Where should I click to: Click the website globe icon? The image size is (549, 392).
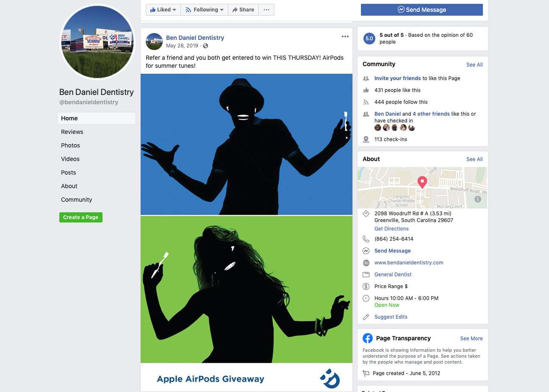coord(366,263)
